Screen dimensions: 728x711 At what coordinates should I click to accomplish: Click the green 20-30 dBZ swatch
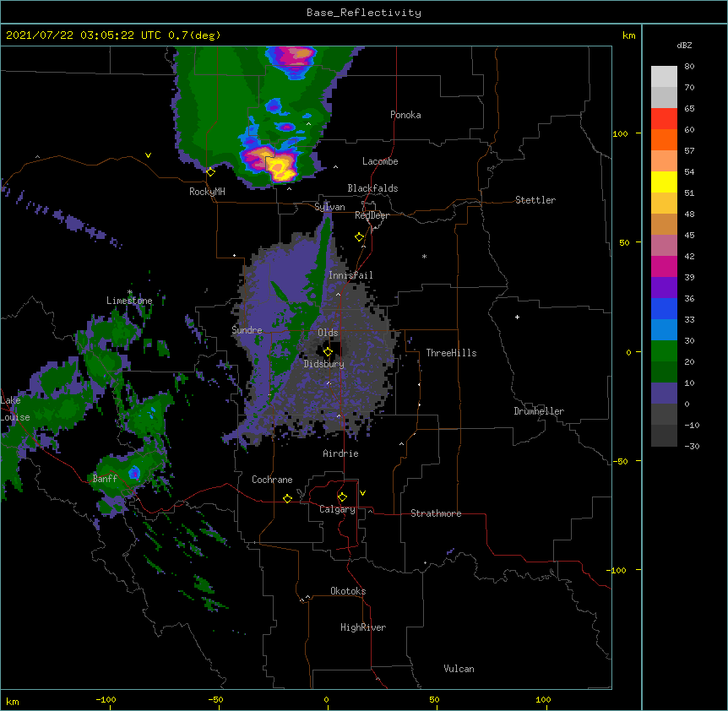click(664, 351)
